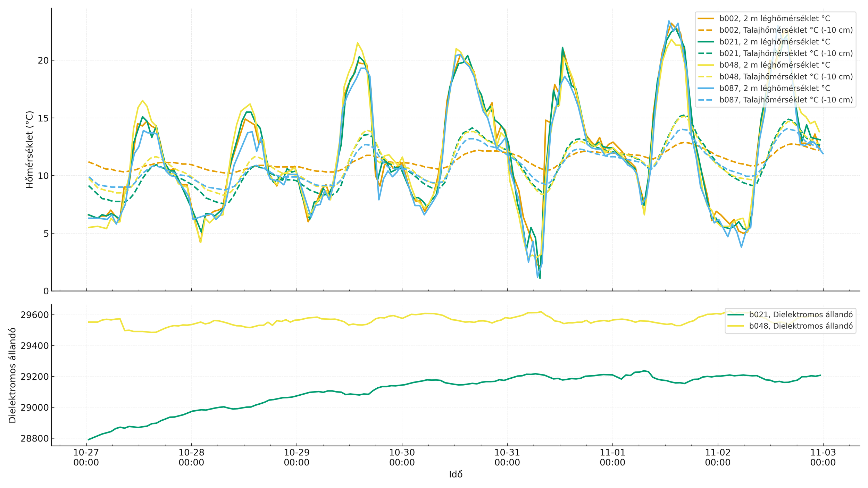Click the 20 tick on the temperature axis
The width and height of the screenshot is (868, 488).
(43, 60)
